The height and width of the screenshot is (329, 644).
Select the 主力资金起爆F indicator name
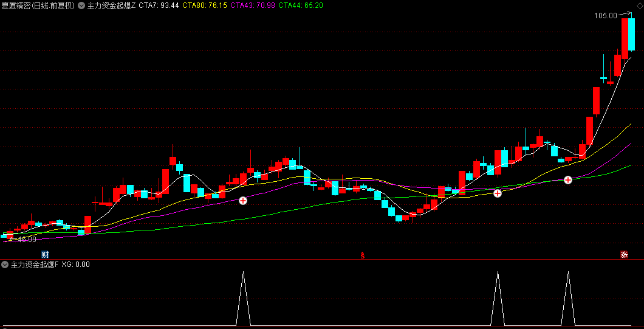[35, 264]
